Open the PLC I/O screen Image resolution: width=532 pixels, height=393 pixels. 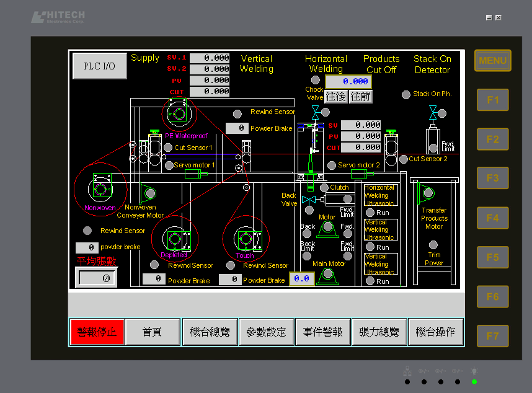coord(100,66)
